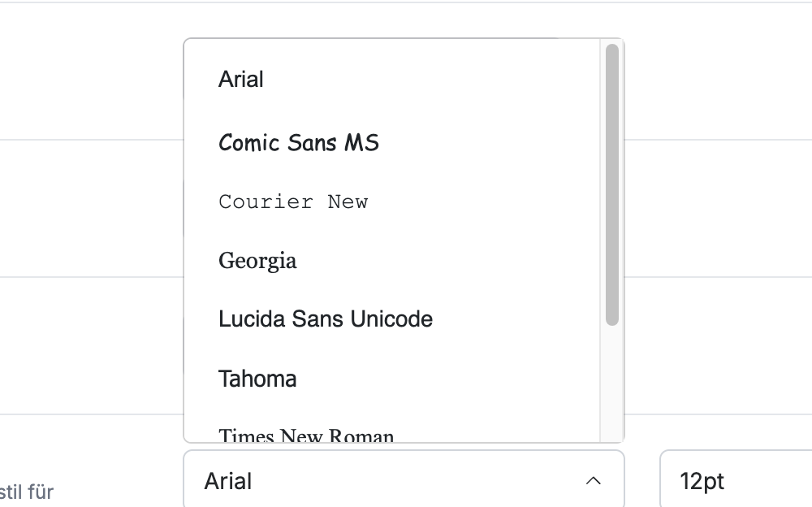This screenshot has height=507, width=812.
Task: Pick Courier New from the font list
Action: point(392,201)
